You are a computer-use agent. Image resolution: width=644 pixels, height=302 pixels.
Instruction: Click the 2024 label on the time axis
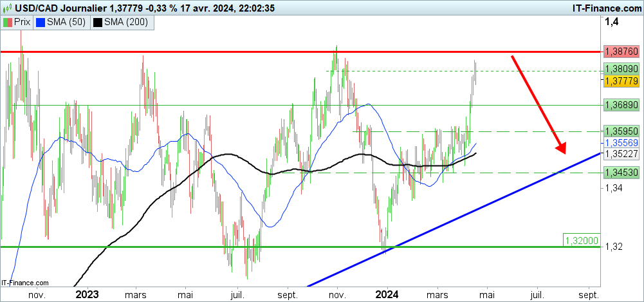coord(388,294)
